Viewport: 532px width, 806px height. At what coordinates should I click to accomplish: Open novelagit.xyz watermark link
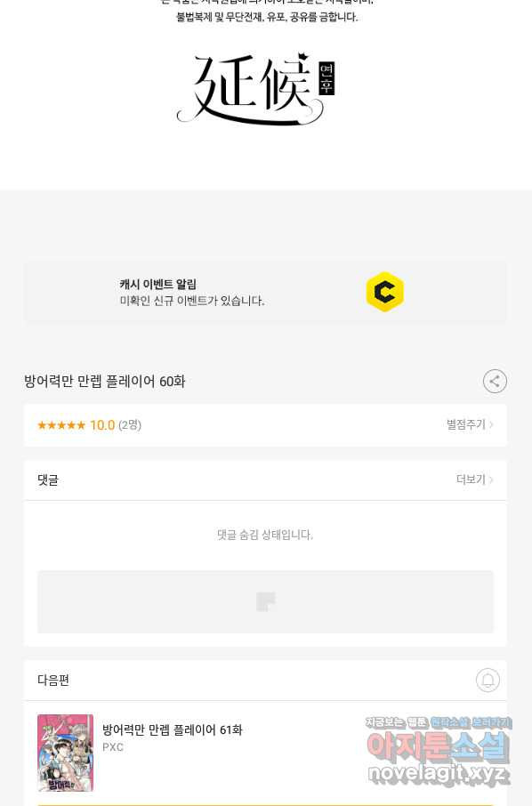(x=439, y=774)
